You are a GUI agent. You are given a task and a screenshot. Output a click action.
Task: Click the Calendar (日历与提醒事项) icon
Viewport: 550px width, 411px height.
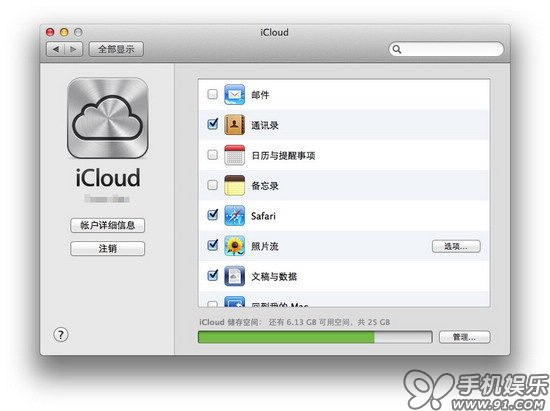click(234, 155)
